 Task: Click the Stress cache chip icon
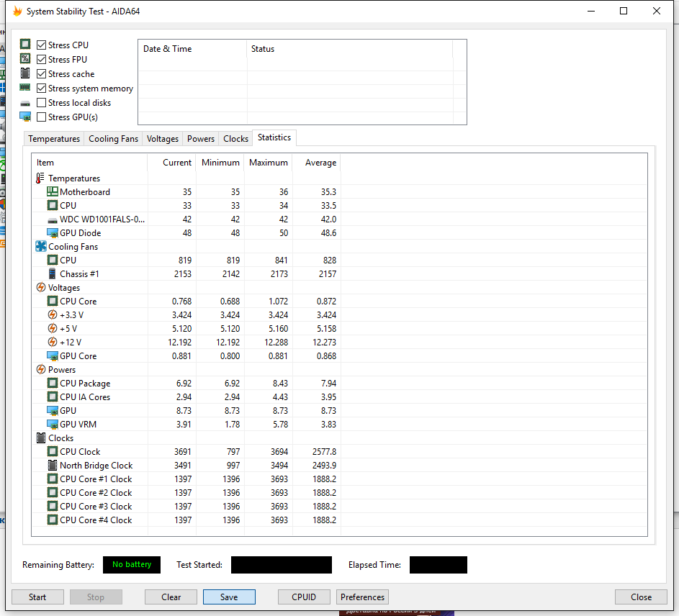pos(25,73)
